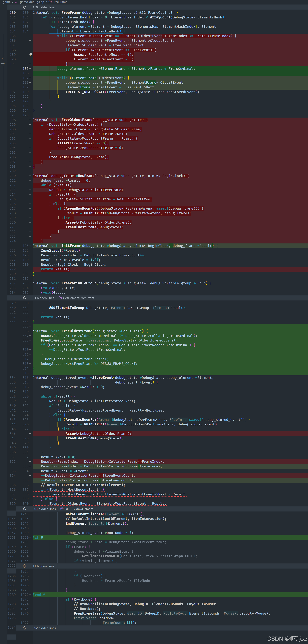Click the lightbulb quick-fix icon at line 189
The image size is (308, 644).
click(31, 54)
